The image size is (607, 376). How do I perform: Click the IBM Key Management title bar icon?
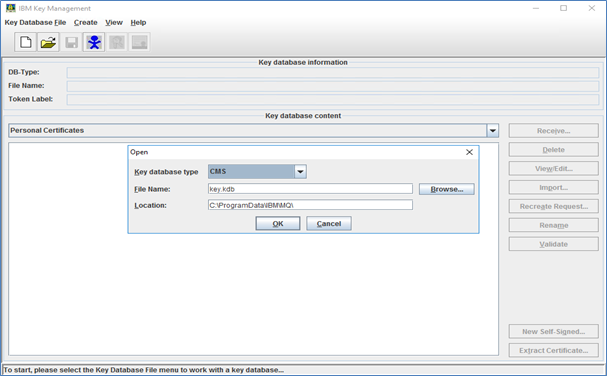point(10,8)
